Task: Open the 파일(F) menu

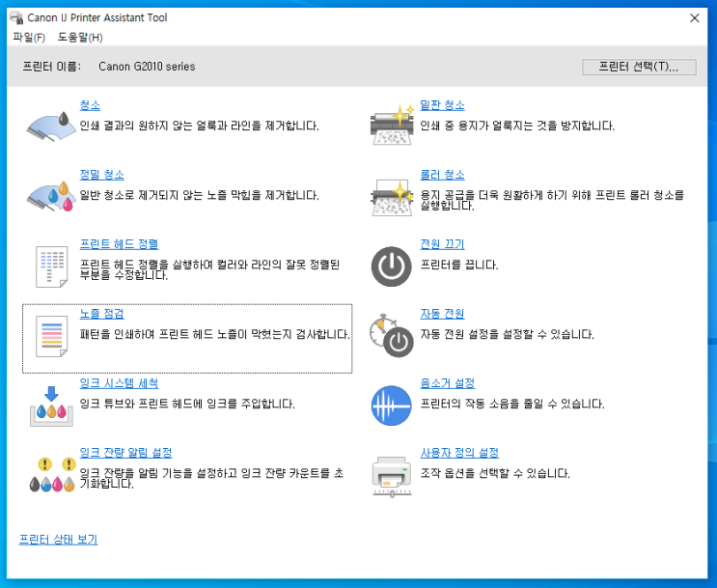Action: click(29, 37)
